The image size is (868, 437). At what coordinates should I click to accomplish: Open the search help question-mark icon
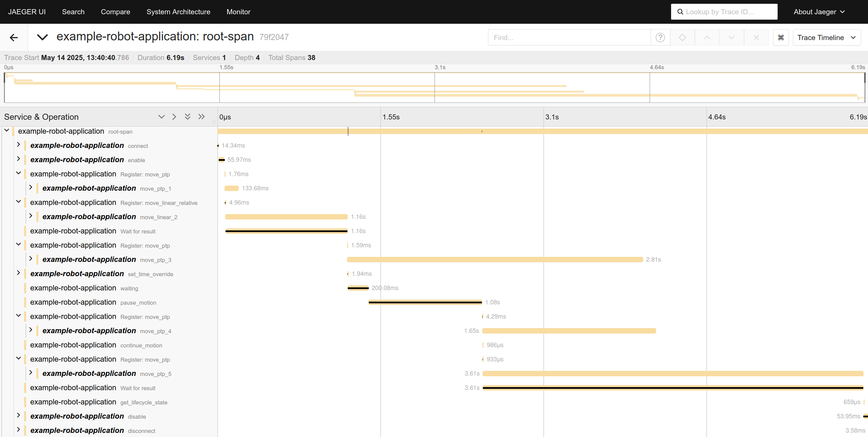660,37
